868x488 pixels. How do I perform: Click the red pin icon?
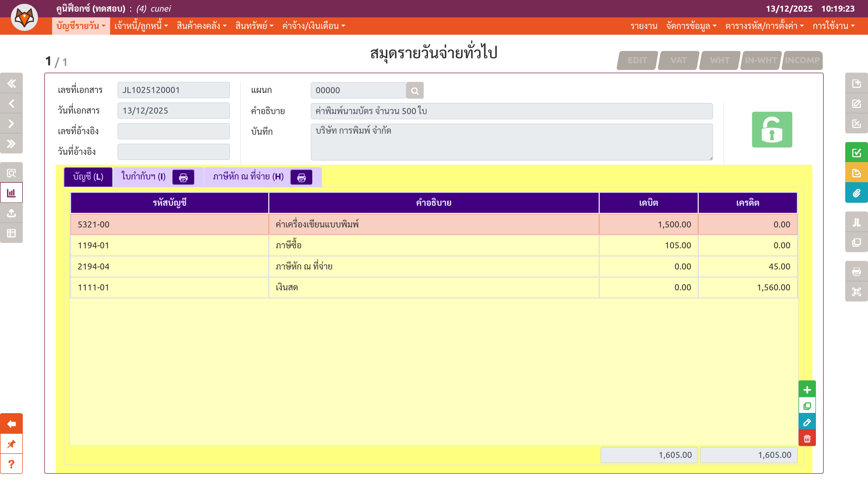(11, 444)
